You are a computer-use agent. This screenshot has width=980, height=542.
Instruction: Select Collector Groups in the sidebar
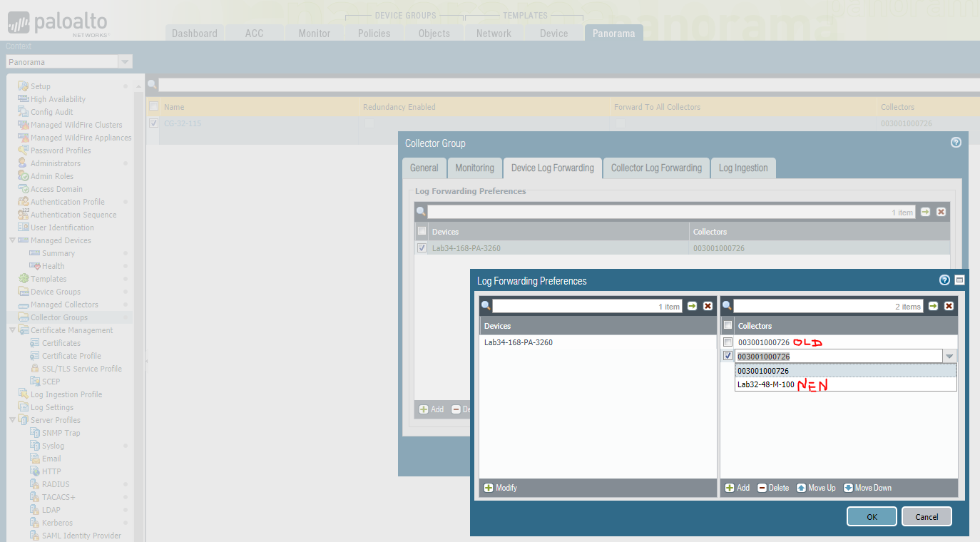58,317
